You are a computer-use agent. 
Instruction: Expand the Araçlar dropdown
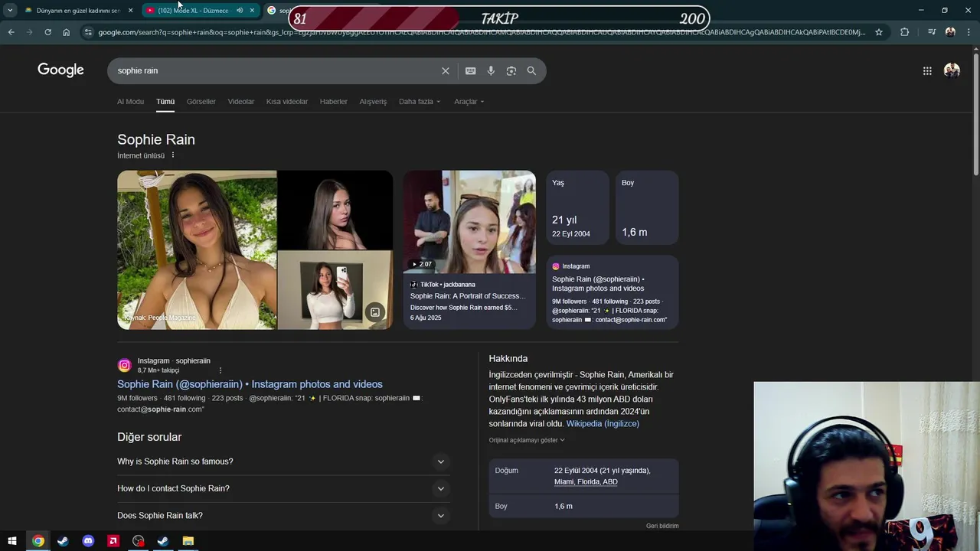click(469, 102)
